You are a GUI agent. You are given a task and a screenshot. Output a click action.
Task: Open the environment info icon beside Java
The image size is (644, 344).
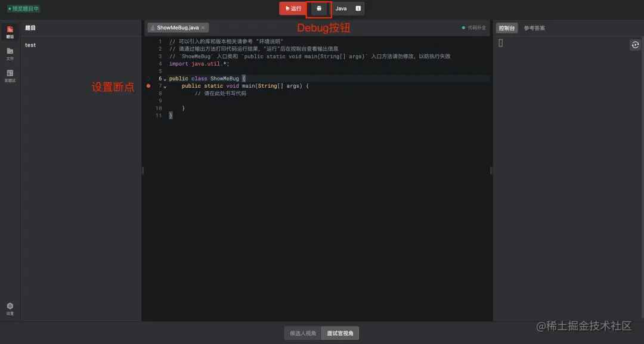coord(358,8)
